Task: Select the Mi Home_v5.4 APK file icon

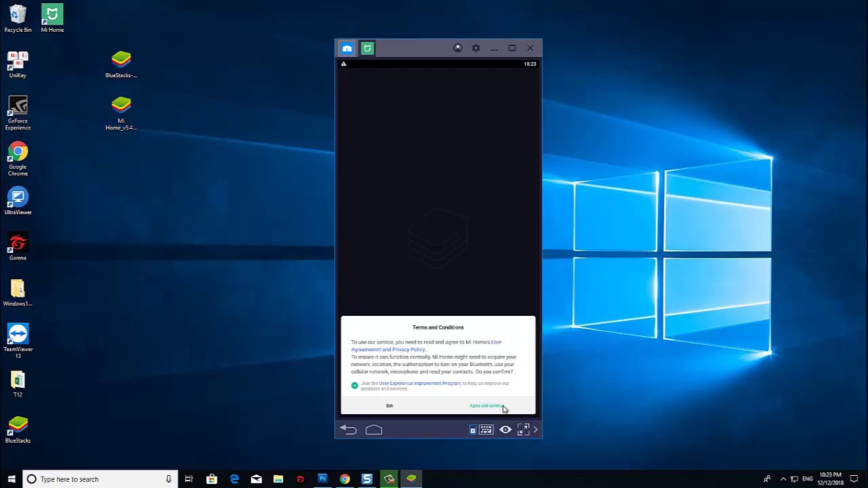Action: coord(121,113)
